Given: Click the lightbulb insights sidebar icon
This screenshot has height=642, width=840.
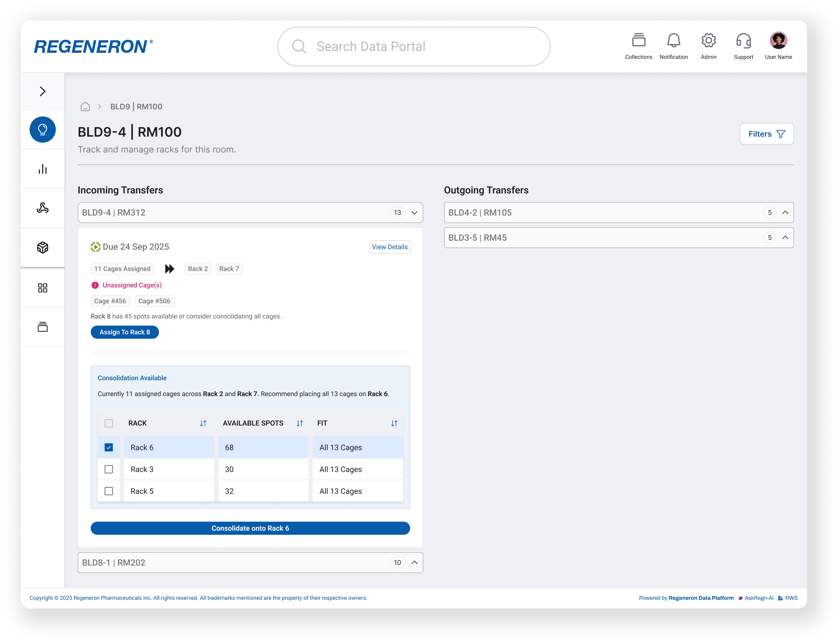Looking at the screenshot, I should [42, 129].
